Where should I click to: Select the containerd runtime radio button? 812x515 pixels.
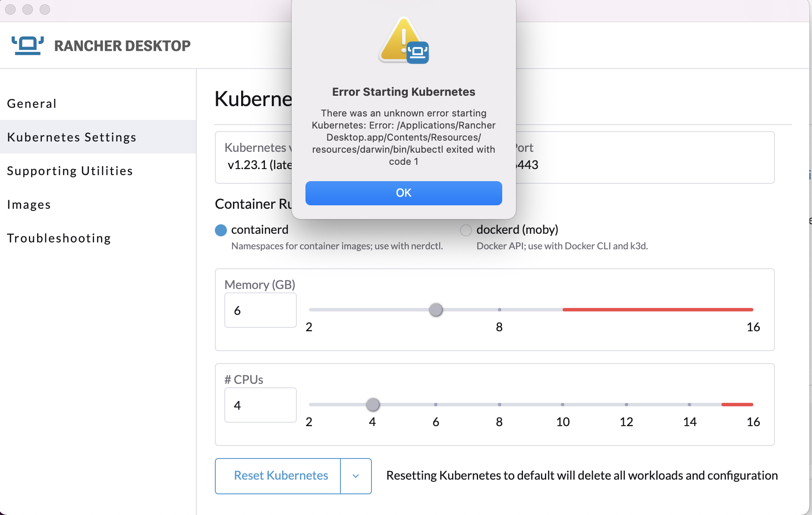tap(221, 230)
